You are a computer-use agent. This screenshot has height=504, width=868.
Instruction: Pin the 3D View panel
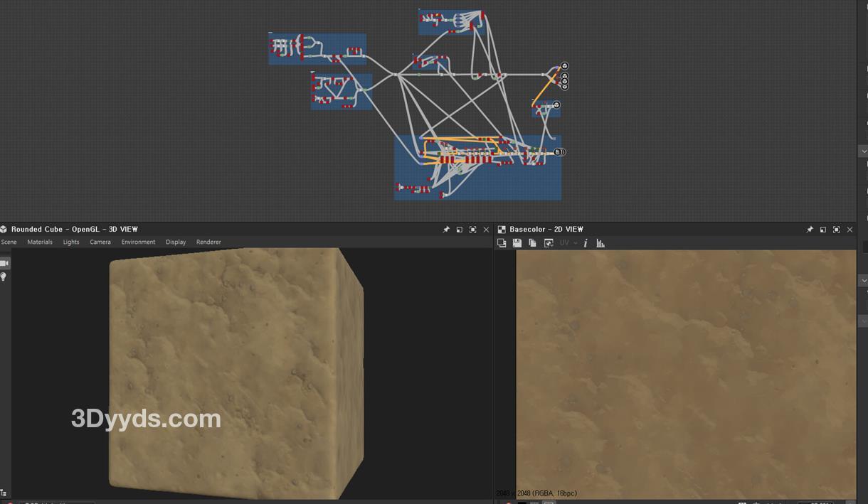pos(446,230)
